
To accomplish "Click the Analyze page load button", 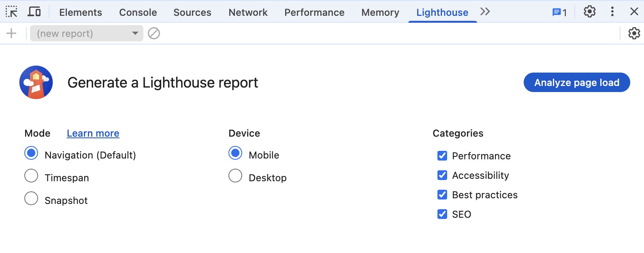I will (576, 82).
